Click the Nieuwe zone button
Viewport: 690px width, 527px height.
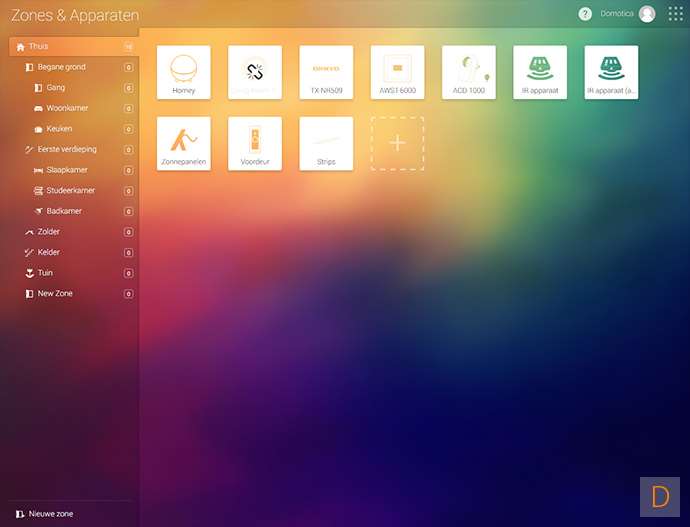tap(45, 514)
